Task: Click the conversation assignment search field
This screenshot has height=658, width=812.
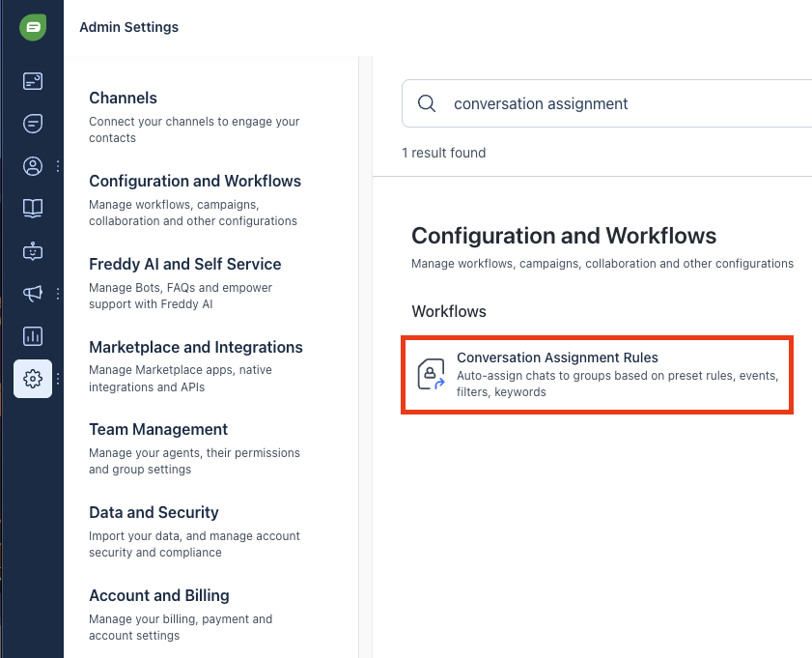Action: (x=607, y=103)
